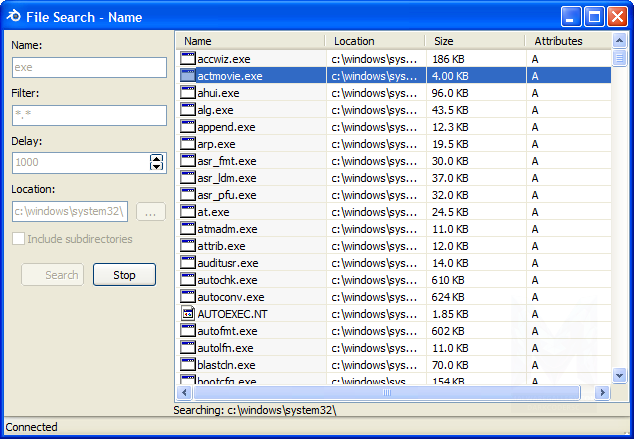Click the attrib.exe file icon
Image resolution: width=634 pixels, height=439 pixels.
[x=188, y=246]
